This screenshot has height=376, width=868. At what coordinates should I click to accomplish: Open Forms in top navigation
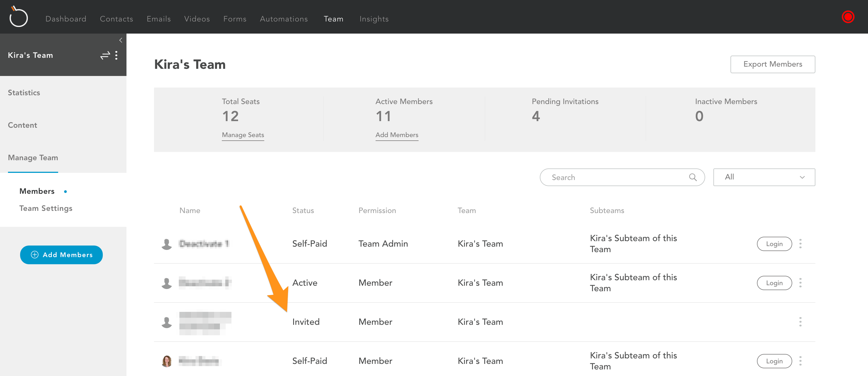coord(234,19)
